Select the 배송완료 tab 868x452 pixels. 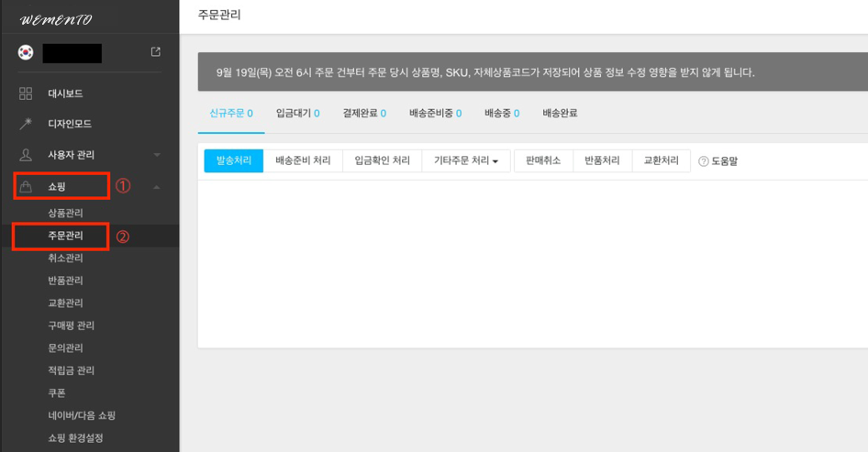pos(560,114)
